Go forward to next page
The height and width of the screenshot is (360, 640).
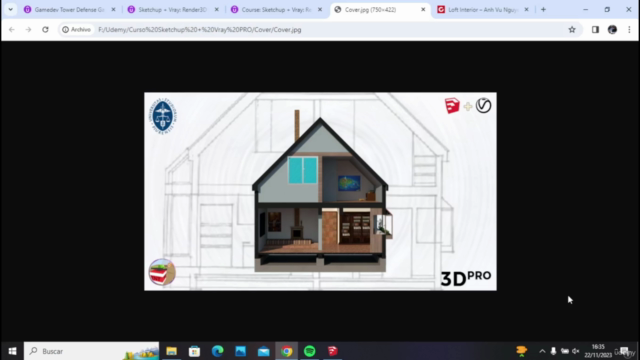[x=28, y=29]
